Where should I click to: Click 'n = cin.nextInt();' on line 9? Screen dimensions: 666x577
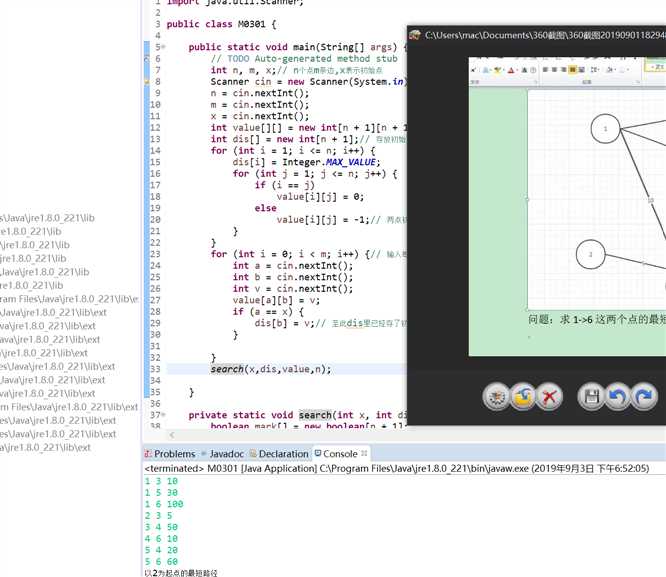pos(260,93)
